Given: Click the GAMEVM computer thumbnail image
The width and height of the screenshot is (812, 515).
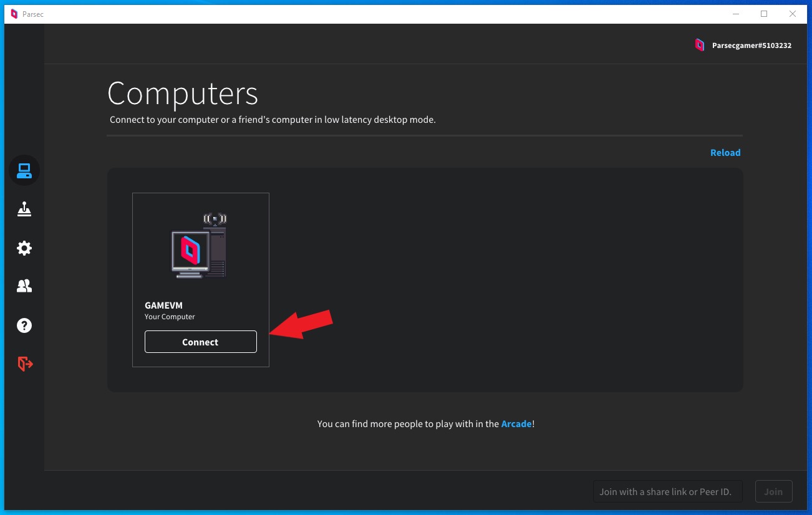Looking at the screenshot, I should 199,246.
